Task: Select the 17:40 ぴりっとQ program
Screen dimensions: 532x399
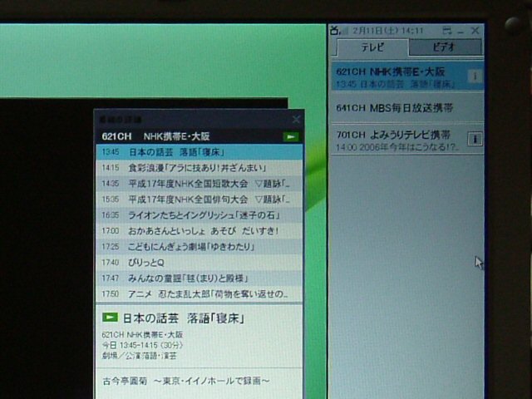Action: click(198, 263)
